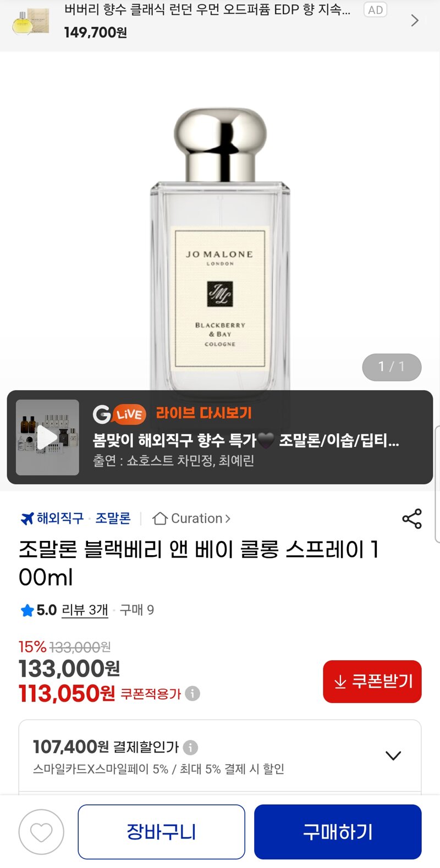
Task: Tap the AD badge on top banner
Action: [x=376, y=10]
